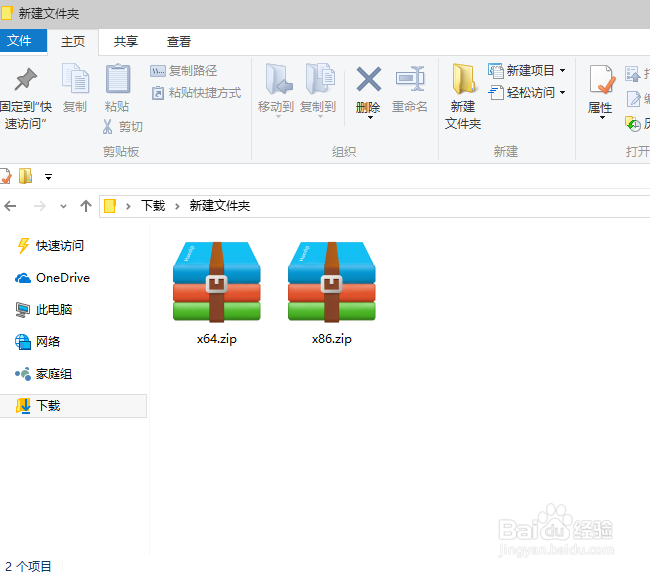Click the Rename icon
The image size is (650, 573).
(x=410, y=78)
